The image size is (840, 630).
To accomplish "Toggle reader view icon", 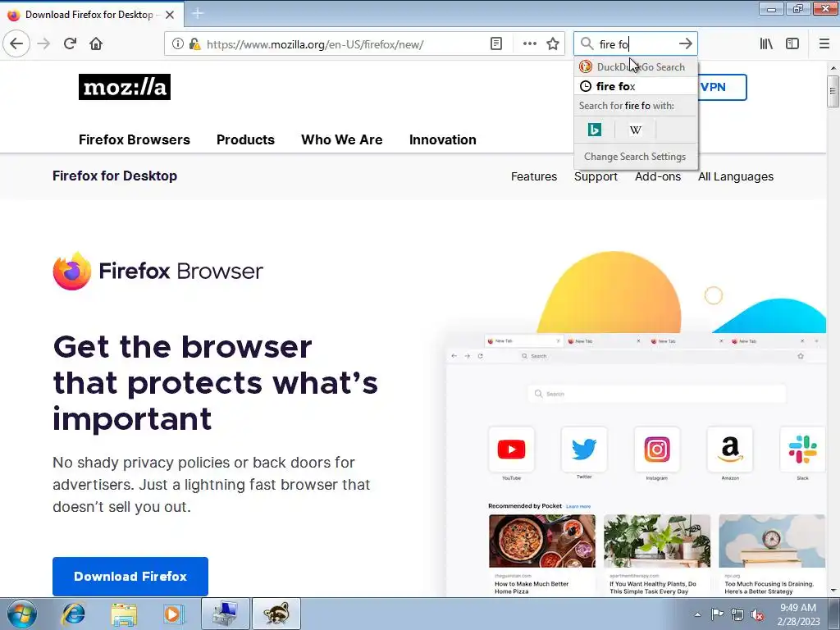I will tap(496, 44).
